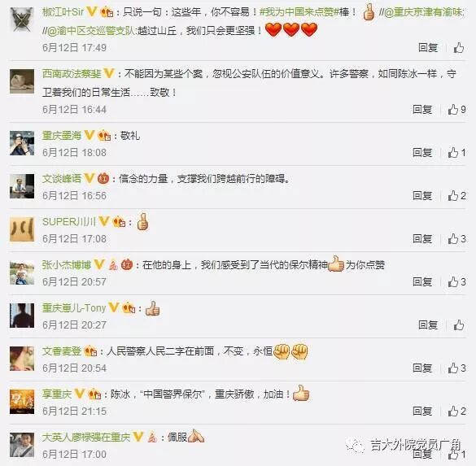Open 西南政法蔡斐's profile name

tap(72, 74)
